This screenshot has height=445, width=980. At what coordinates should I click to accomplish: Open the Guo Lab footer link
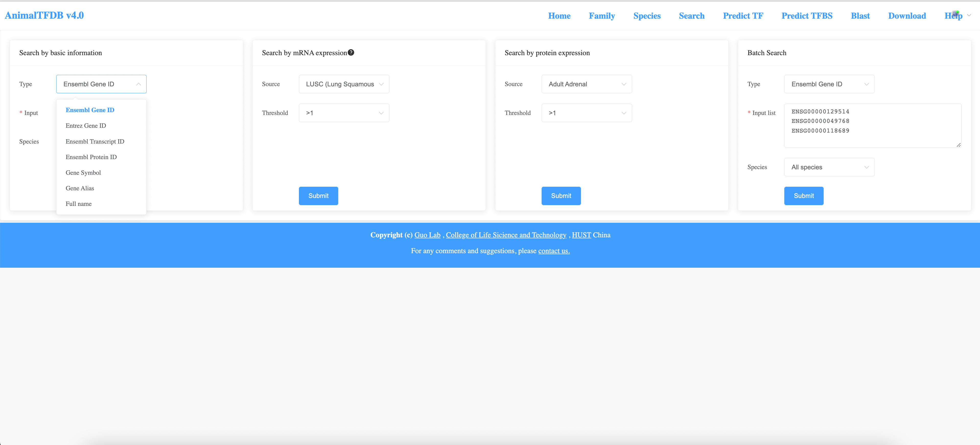click(x=427, y=235)
